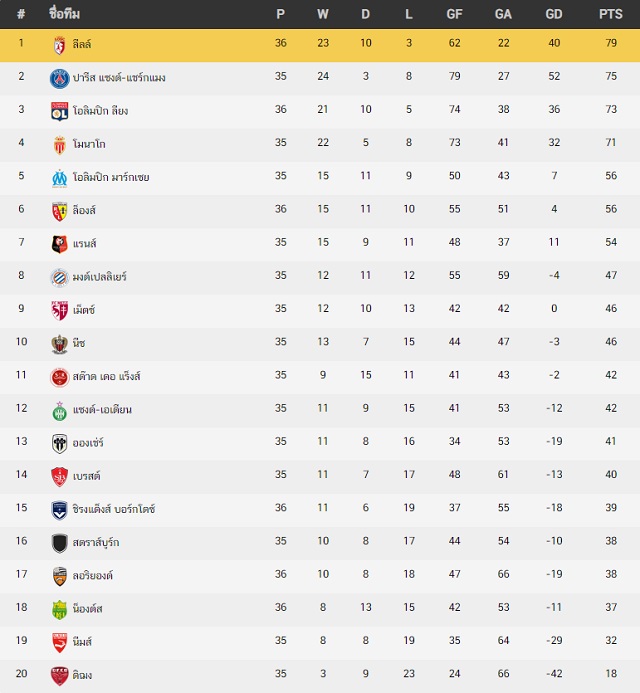Open the โอลิมปิก มาร์กเซย team name link
Viewport: 640px width, 693px height.
tap(111, 178)
